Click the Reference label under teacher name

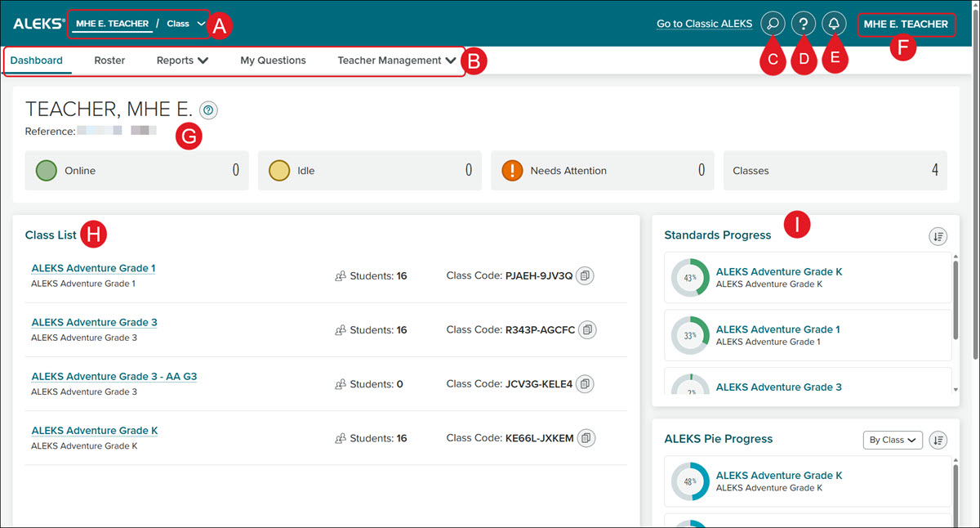pyautogui.click(x=50, y=131)
